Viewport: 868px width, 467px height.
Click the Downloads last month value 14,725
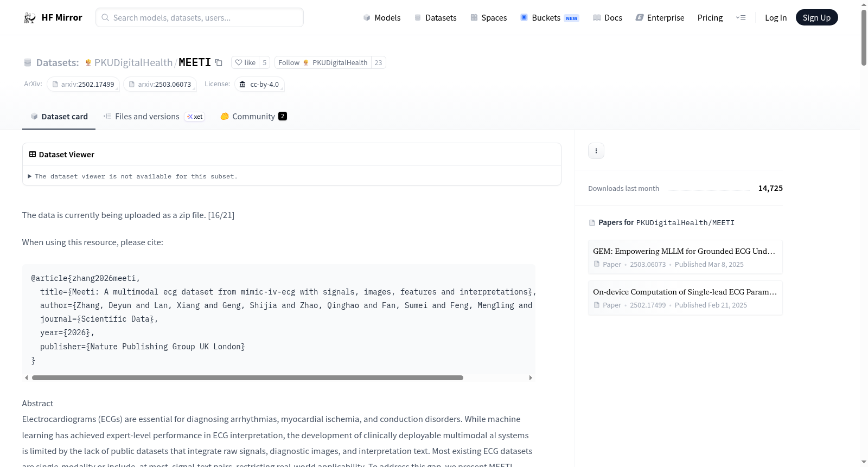(x=770, y=188)
